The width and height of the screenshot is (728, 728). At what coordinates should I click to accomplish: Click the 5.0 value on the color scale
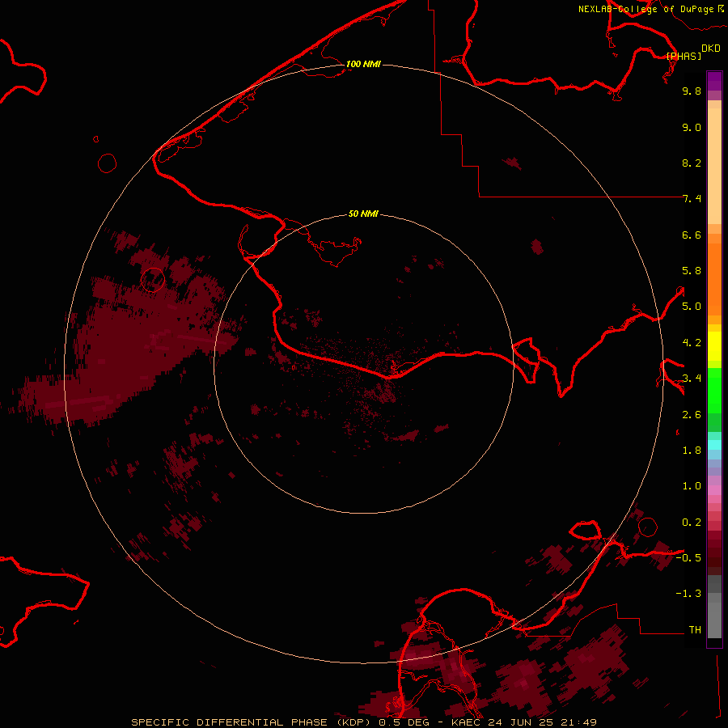[692, 307]
